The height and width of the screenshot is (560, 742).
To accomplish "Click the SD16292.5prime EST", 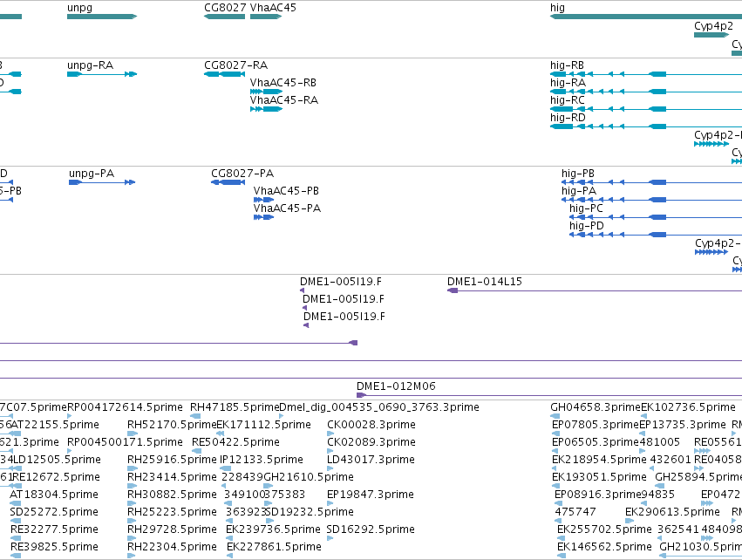I will click(x=330, y=538).
